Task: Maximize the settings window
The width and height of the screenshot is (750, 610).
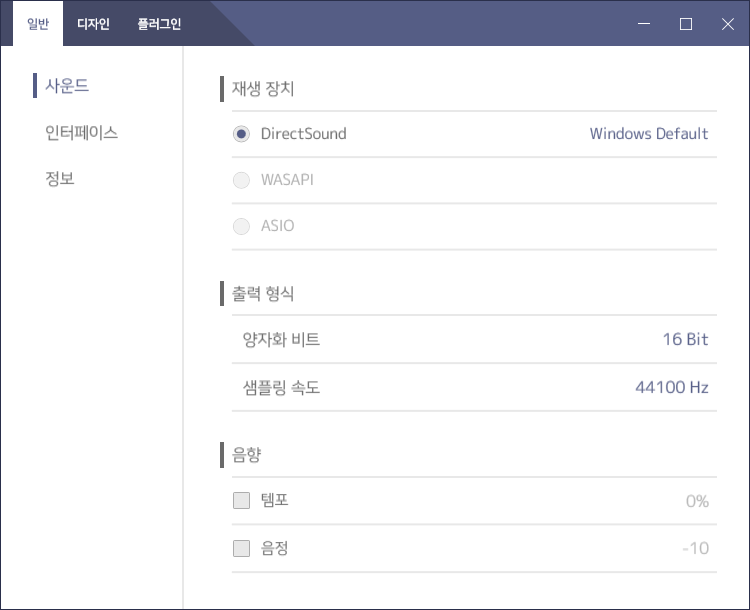Action: [686, 23]
